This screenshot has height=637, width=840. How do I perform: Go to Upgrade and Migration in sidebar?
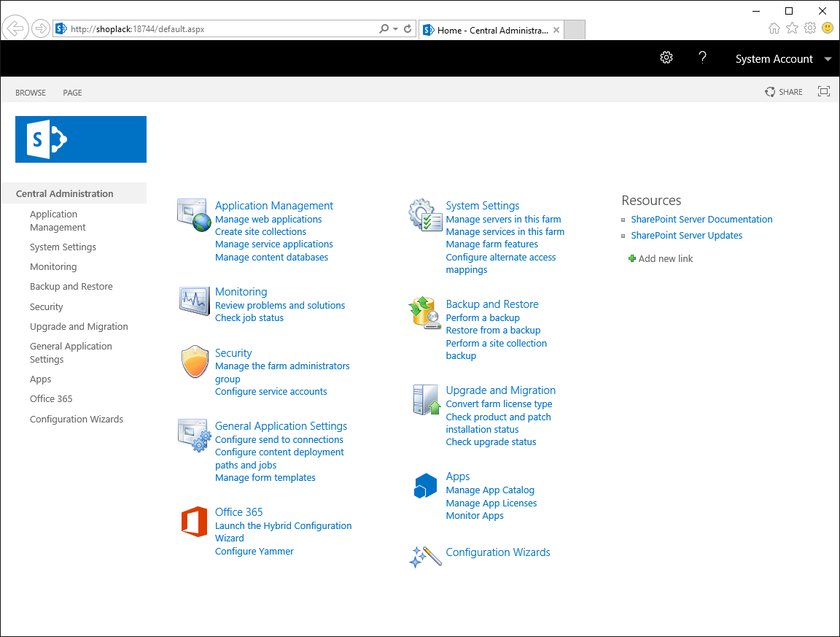coord(79,327)
